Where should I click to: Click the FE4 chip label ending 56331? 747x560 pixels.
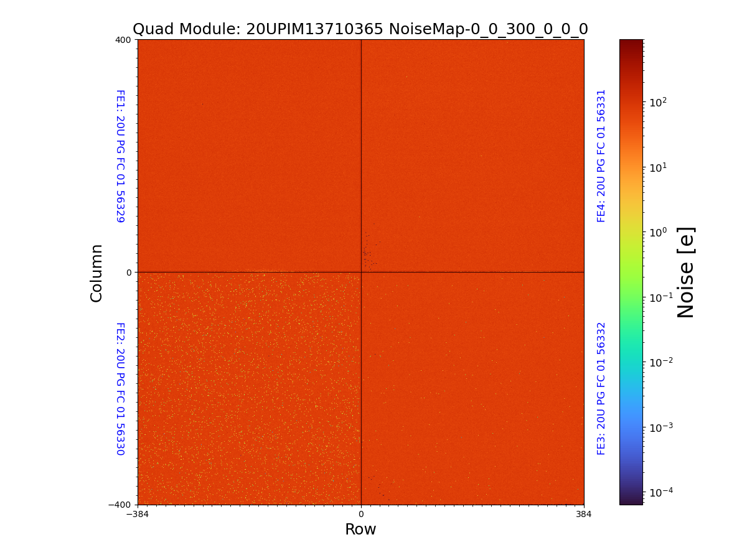tap(601, 156)
